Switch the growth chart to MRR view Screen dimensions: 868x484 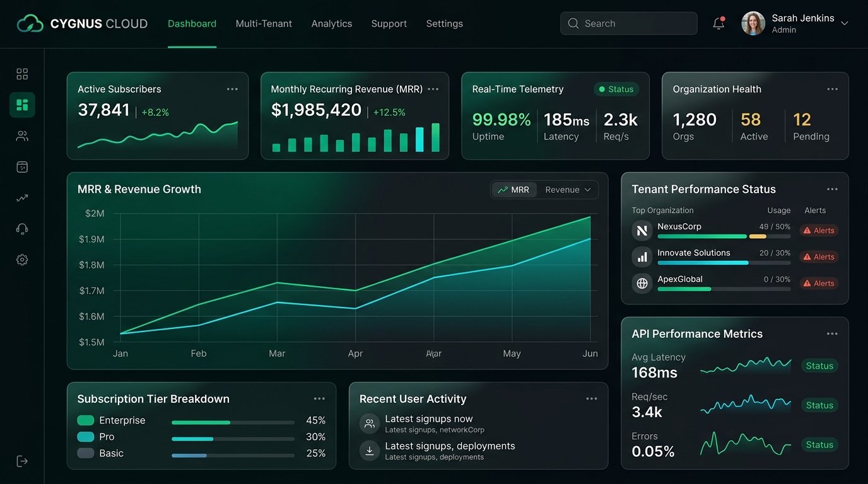[x=514, y=190]
